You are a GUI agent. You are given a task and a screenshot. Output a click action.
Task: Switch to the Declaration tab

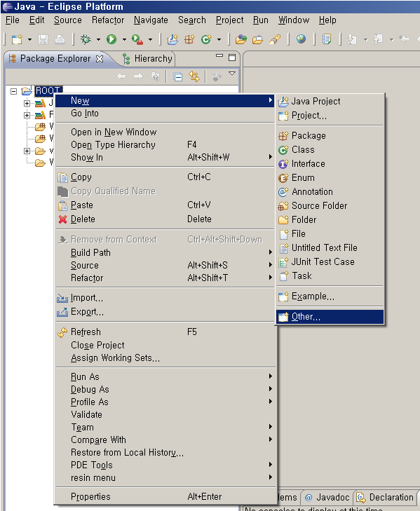(x=385, y=497)
